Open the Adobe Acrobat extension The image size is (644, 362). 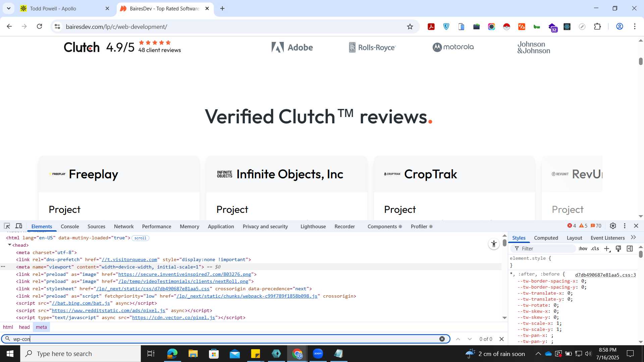click(431, 26)
